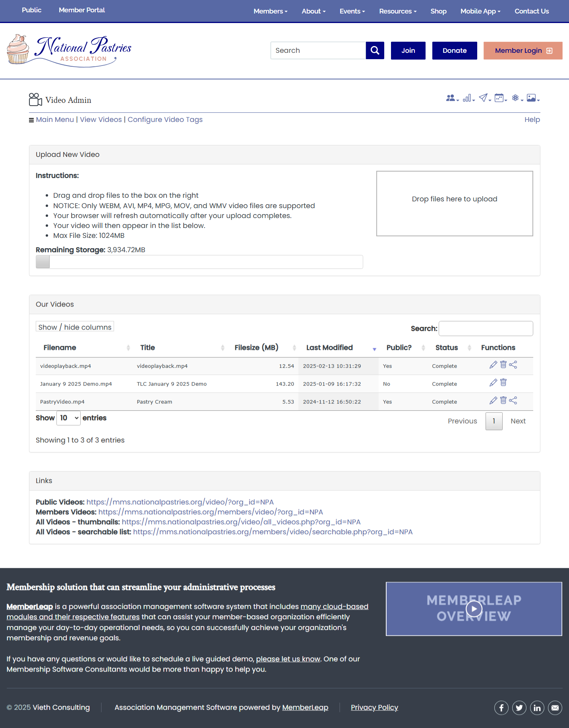Click the pencil edit icon for videoplayback.mp4

tap(493, 365)
